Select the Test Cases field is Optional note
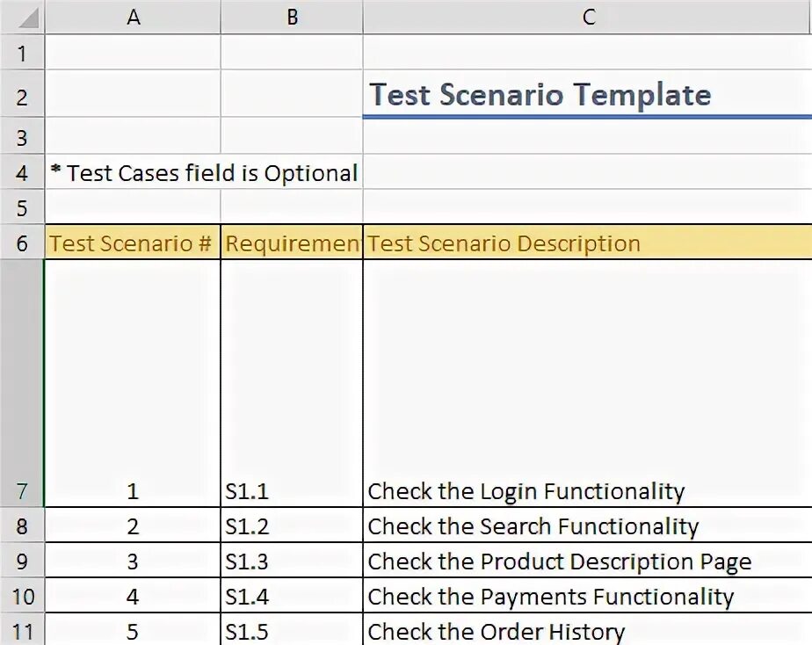This screenshot has width=812, height=645. point(204,173)
